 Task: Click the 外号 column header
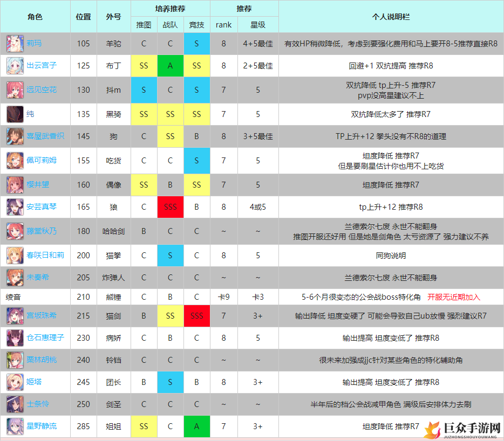tap(114, 17)
